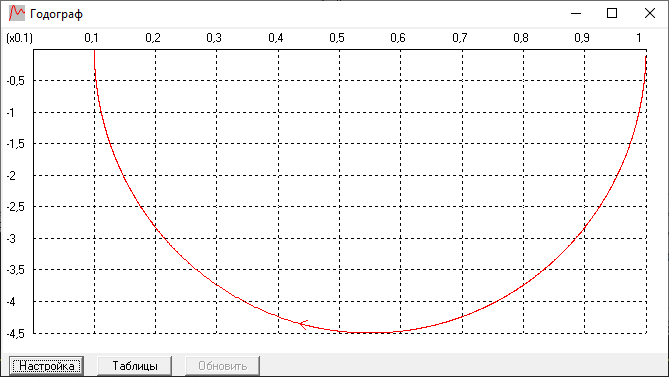Click the -2,5 vertical axis label
669x377 pixels.
[15, 207]
